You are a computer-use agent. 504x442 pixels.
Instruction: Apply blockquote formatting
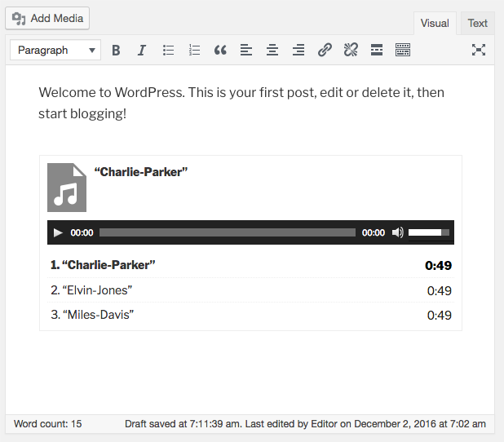click(220, 50)
